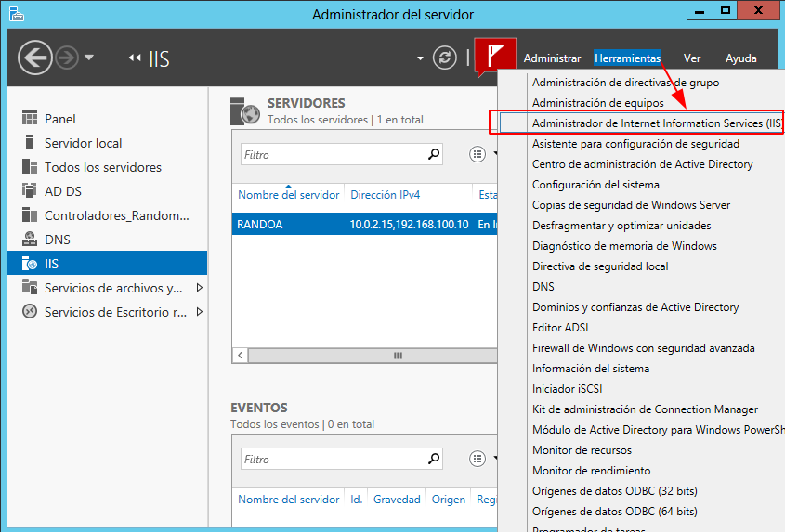Select Servidor local icon in sidebar
This screenshot has width=785, height=532.
click(x=30, y=143)
